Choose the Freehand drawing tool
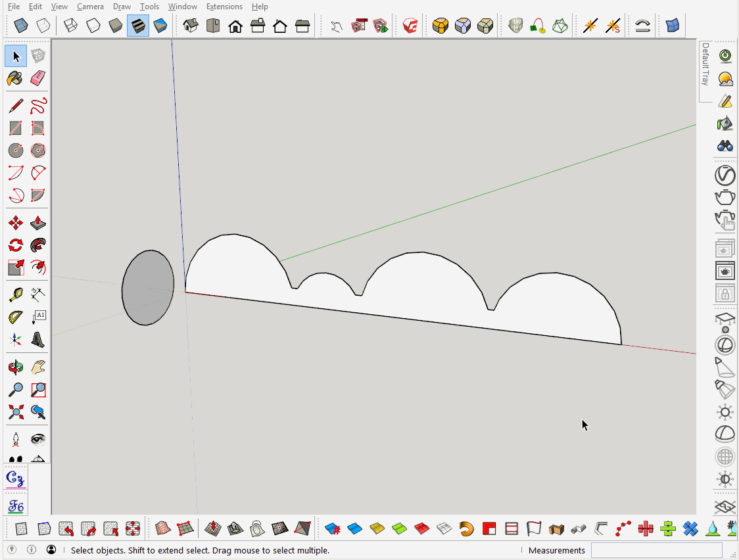This screenshot has height=560, width=739. tap(38, 106)
